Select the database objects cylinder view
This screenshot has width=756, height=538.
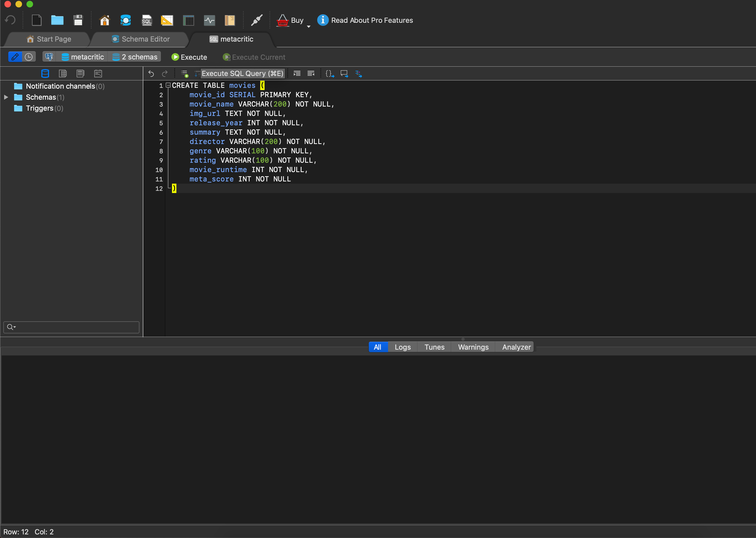click(x=45, y=74)
